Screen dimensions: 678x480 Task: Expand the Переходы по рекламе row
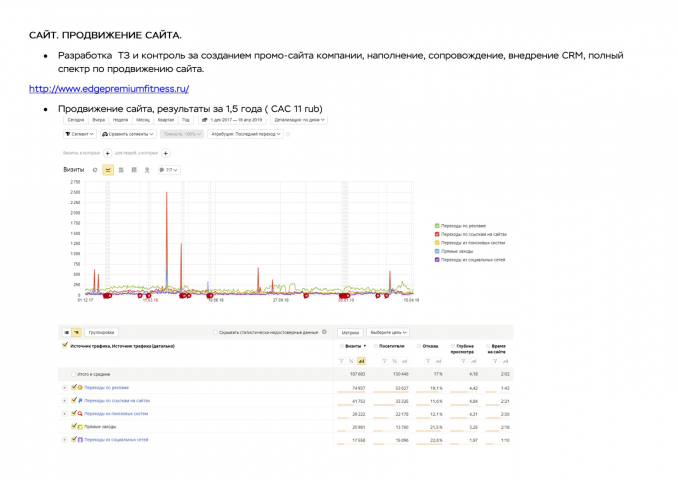pyautogui.click(x=64, y=388)
